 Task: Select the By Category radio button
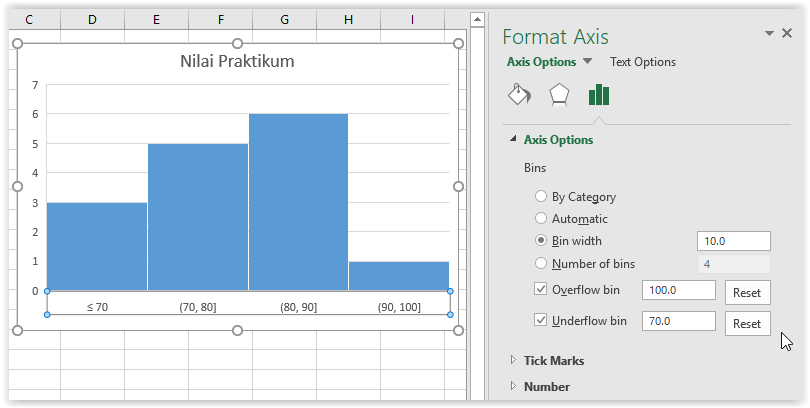540,196
